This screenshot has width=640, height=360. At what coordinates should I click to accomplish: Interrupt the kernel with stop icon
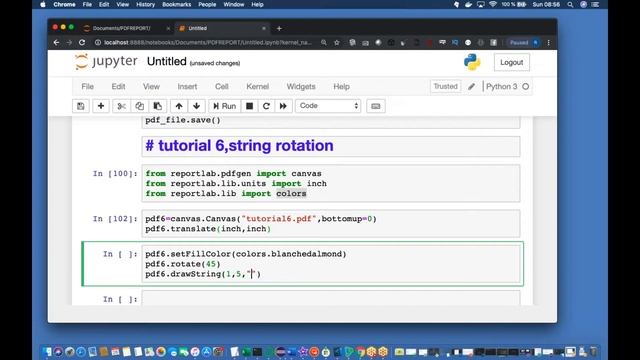click(249, 106)
